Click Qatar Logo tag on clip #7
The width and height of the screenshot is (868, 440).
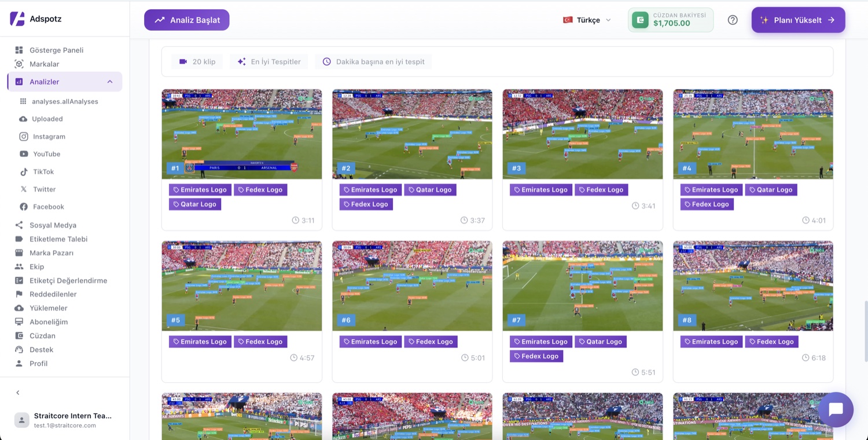(601, 342)
